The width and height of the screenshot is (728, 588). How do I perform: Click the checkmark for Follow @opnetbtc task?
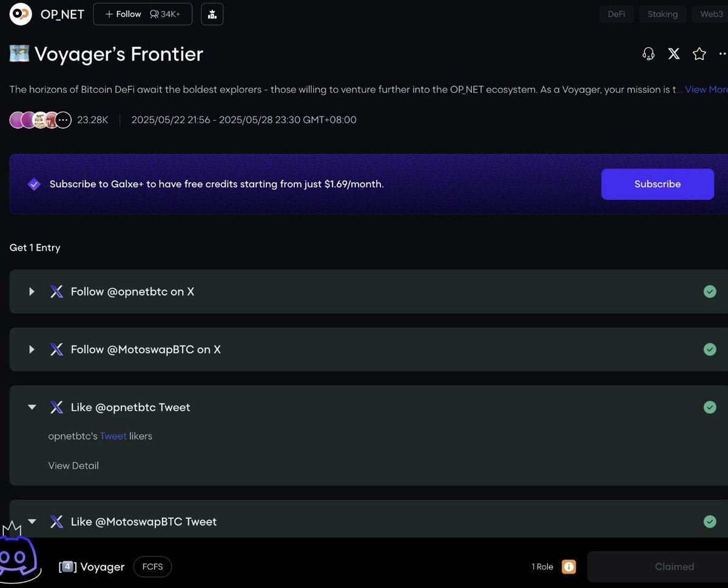click(x=710, y=292)
